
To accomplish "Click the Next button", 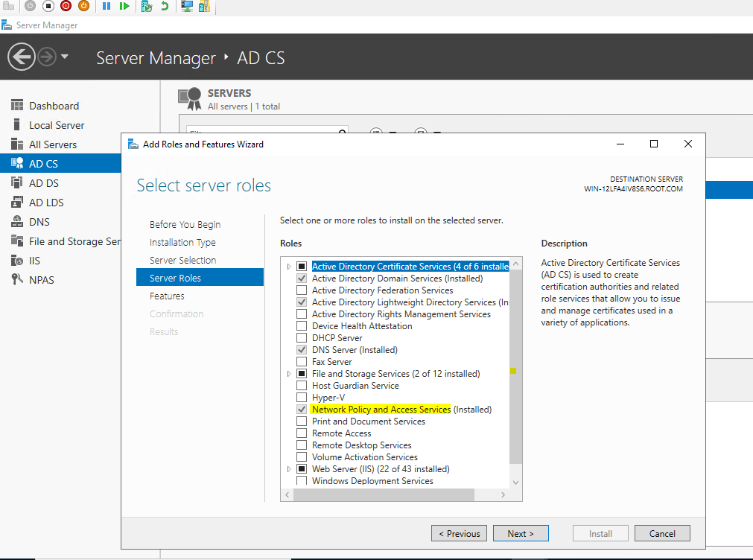I will 520,533.
